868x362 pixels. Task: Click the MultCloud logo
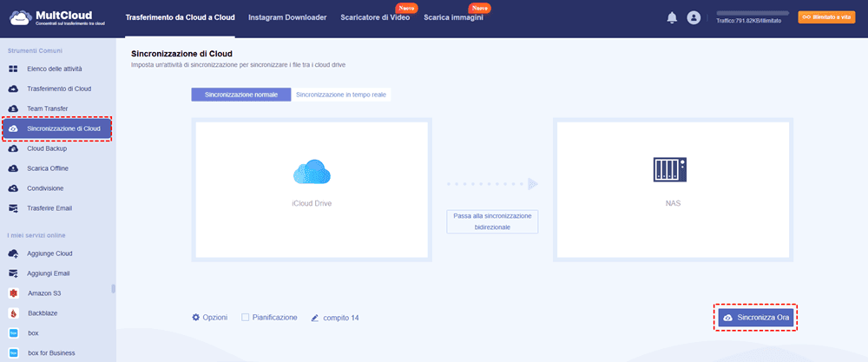click(57, 18)
